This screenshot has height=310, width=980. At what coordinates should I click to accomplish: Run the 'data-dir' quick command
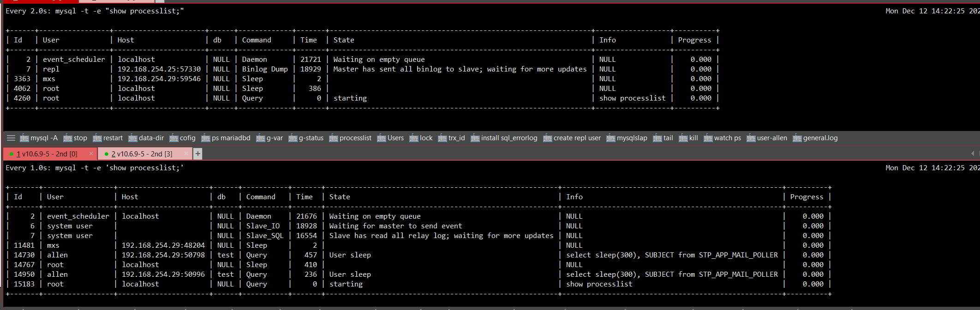tap(146, 138)
